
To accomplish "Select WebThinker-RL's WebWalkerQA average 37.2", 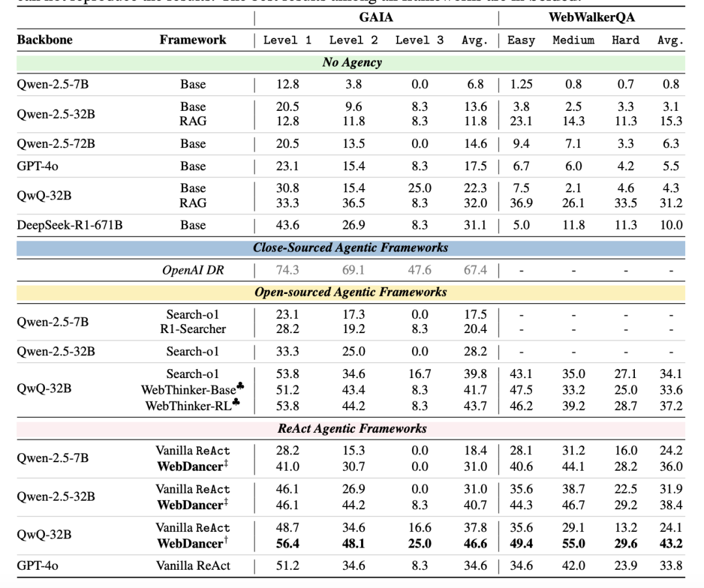I will pos(671,406).
